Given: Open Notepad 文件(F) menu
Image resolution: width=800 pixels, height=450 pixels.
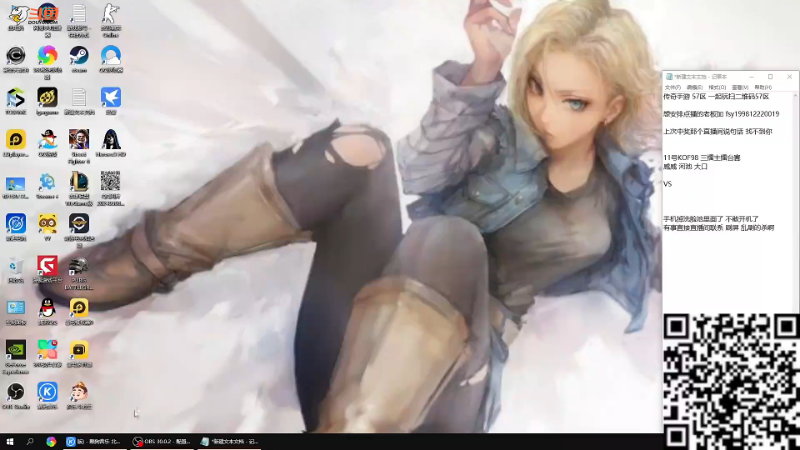Looking at the screenshot, I should pyautogui.click(x=672, y=88).
